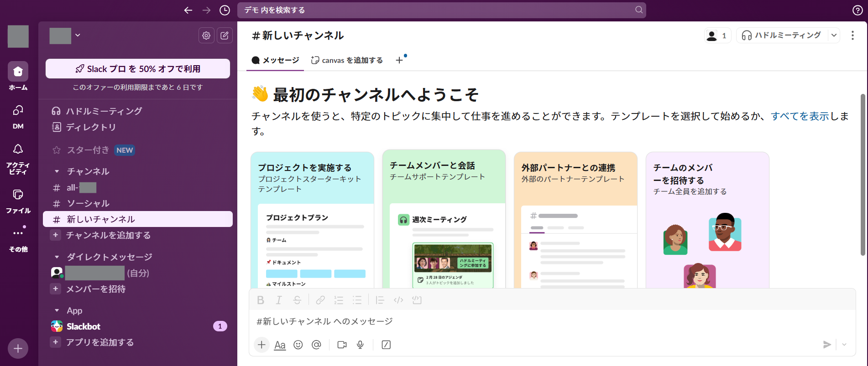Go back with the left arrow
This screenshot has height=366, width=868.
[188, 10]
